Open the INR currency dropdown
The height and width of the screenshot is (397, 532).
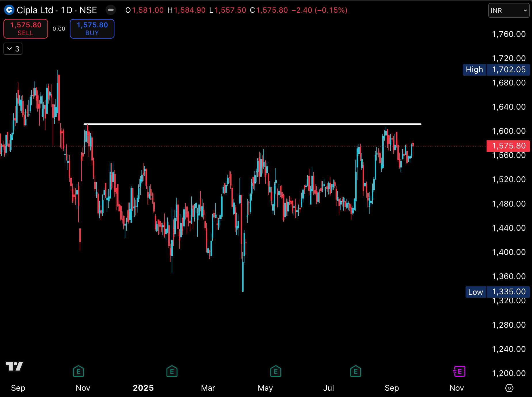pos(509,10)
